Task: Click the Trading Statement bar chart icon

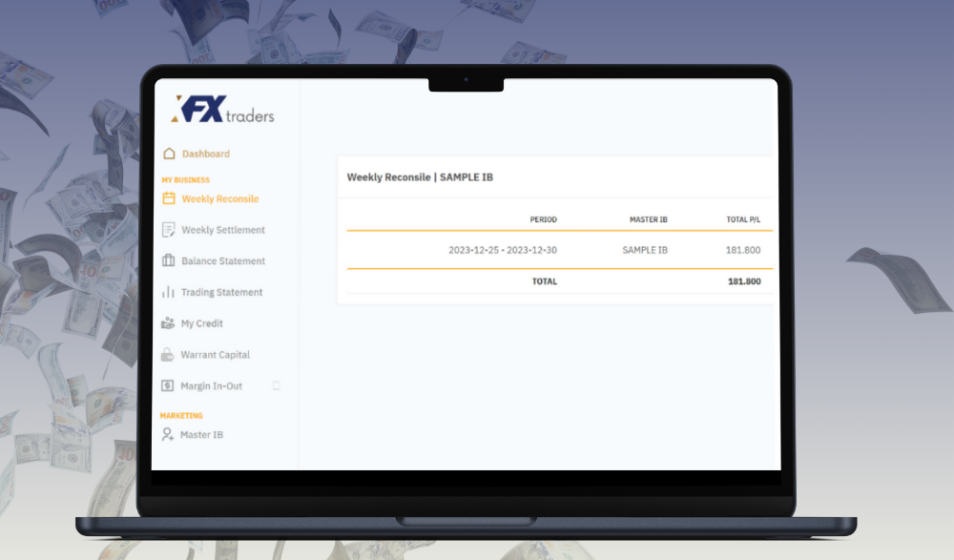Action: [x=169, y=293]
